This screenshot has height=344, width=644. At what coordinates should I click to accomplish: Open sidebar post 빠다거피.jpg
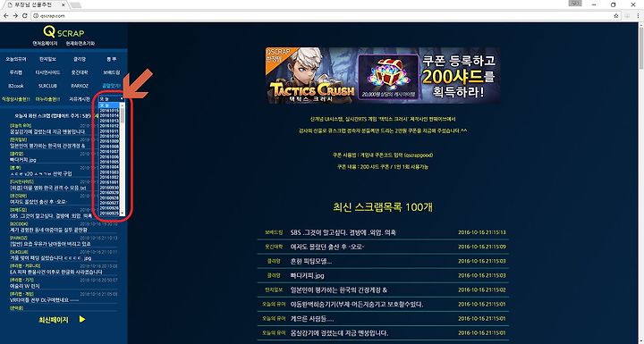click(x=23, y=160)
